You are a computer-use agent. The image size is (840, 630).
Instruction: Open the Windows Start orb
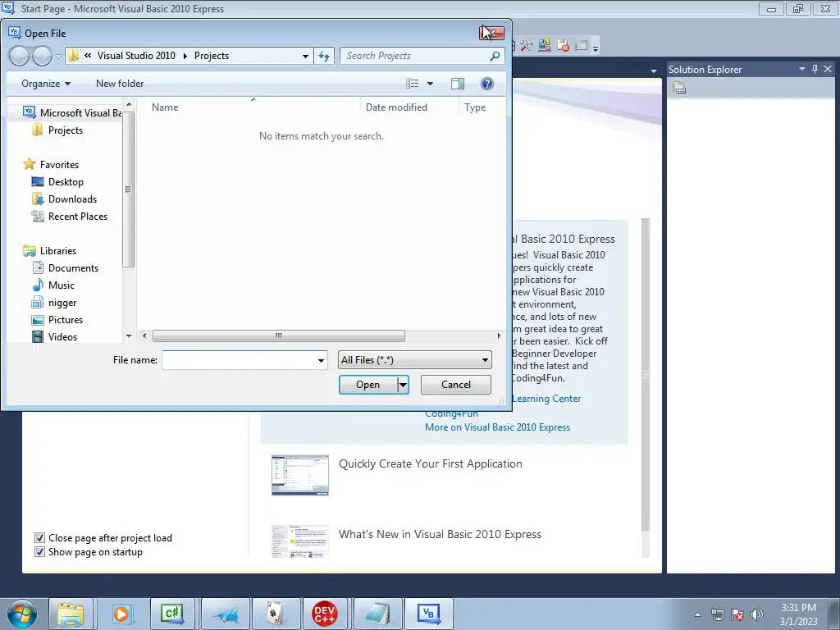click(x=22, y=614)
